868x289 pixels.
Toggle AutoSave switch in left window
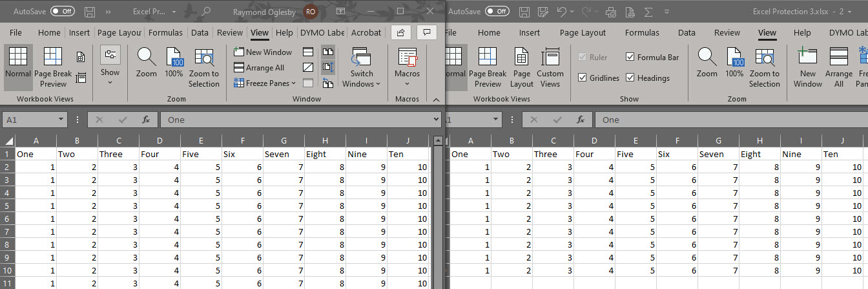tap(63, 12)
